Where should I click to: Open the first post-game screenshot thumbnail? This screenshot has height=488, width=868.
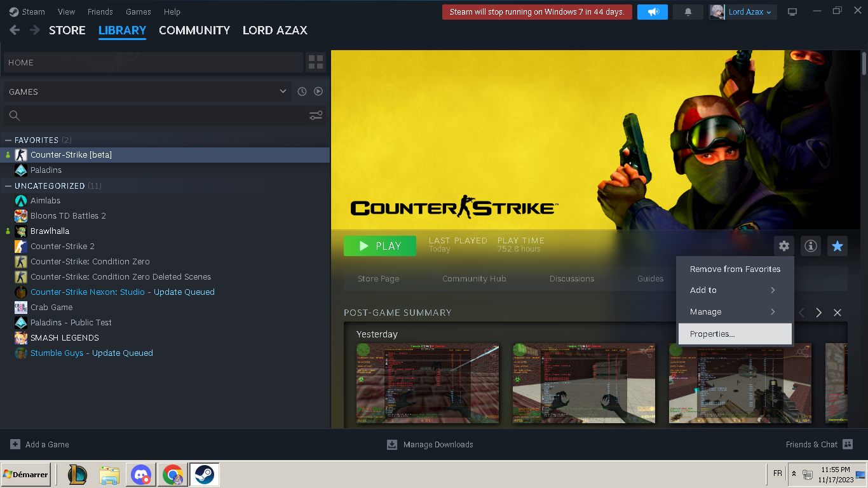click(x=428, y=383)
